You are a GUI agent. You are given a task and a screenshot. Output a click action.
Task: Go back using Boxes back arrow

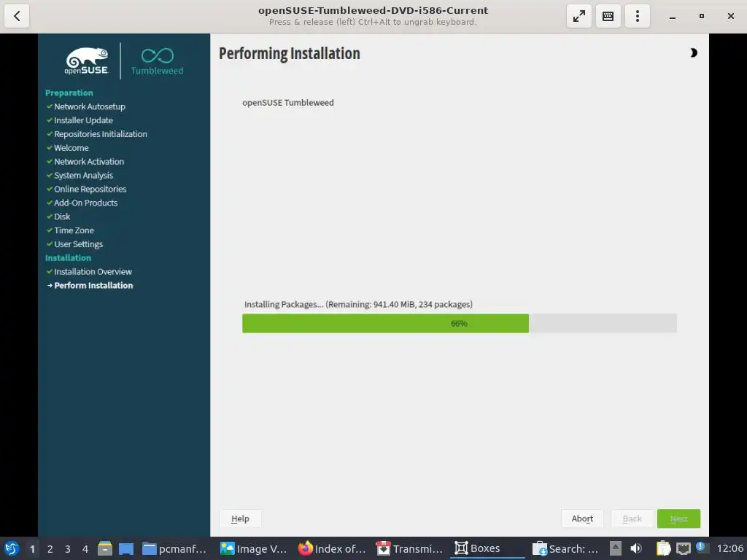coord(17,16)
